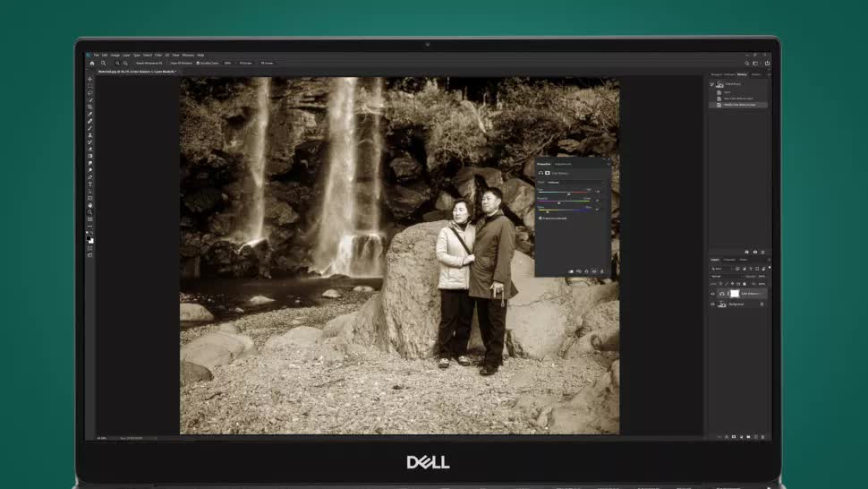
Task: Open the File menu
Action: tap(97, 56)
